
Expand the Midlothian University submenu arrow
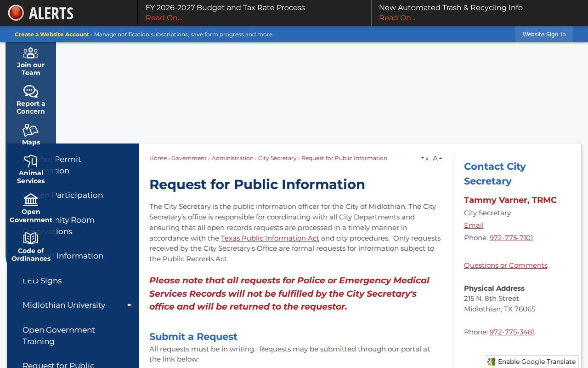coord(130,305)
